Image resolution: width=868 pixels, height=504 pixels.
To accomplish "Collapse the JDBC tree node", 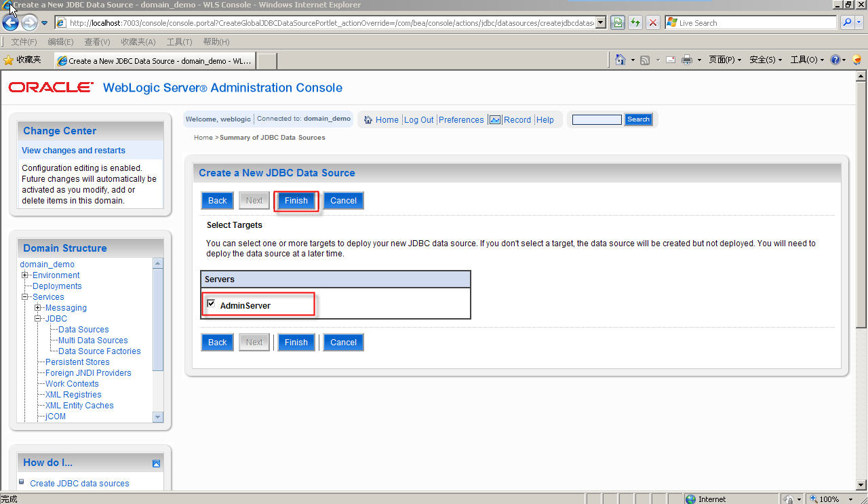I will 38,319.
